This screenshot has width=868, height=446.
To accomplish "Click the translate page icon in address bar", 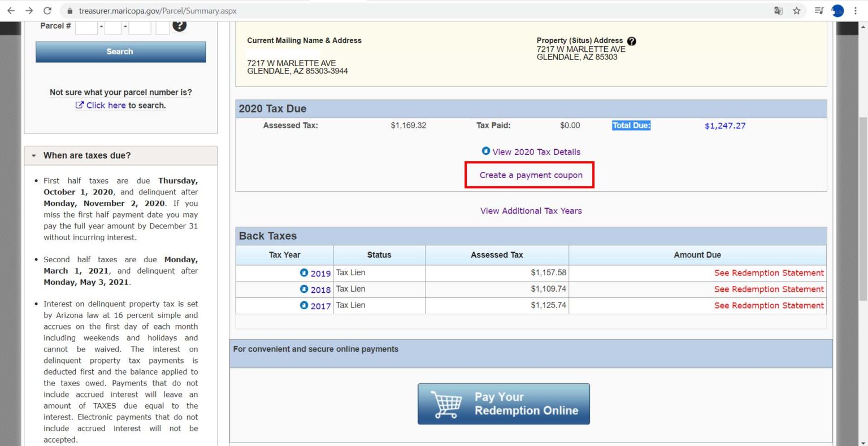I will (778, 11).
